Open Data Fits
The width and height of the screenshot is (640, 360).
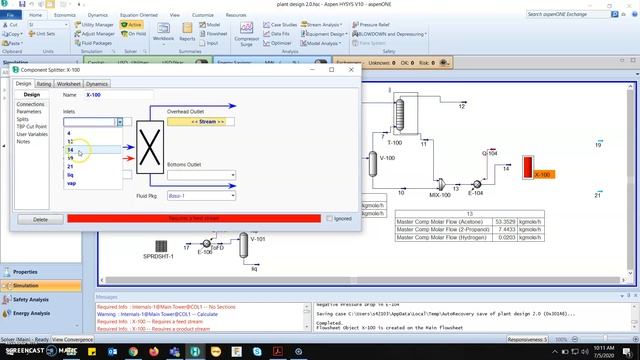coord(276,34)
